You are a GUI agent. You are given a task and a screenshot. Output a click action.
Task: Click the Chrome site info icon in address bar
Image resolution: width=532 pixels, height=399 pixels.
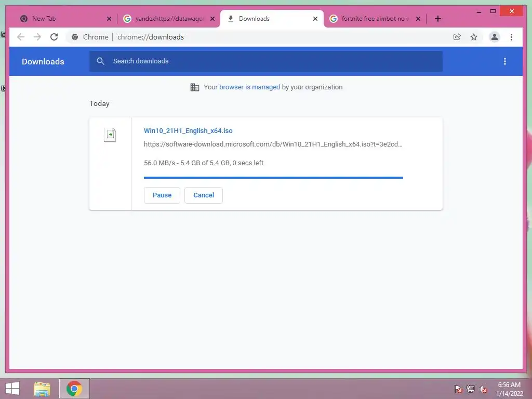(x=75, y=37)
